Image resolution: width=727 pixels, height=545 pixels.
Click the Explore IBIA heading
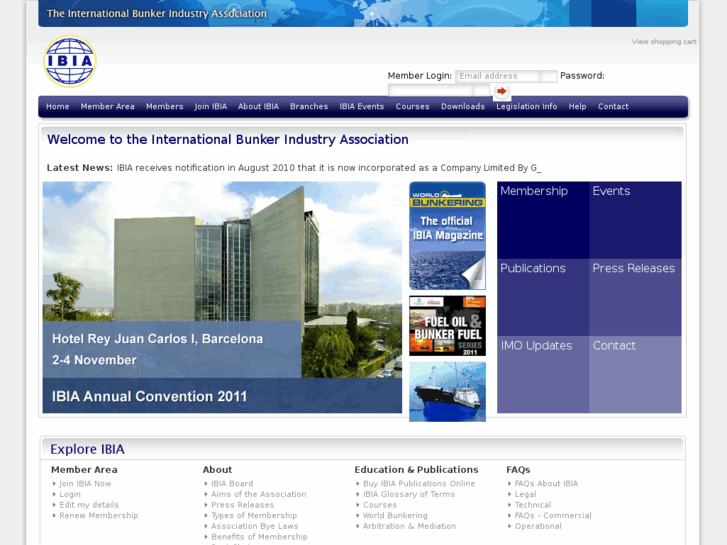click(87, 449)
